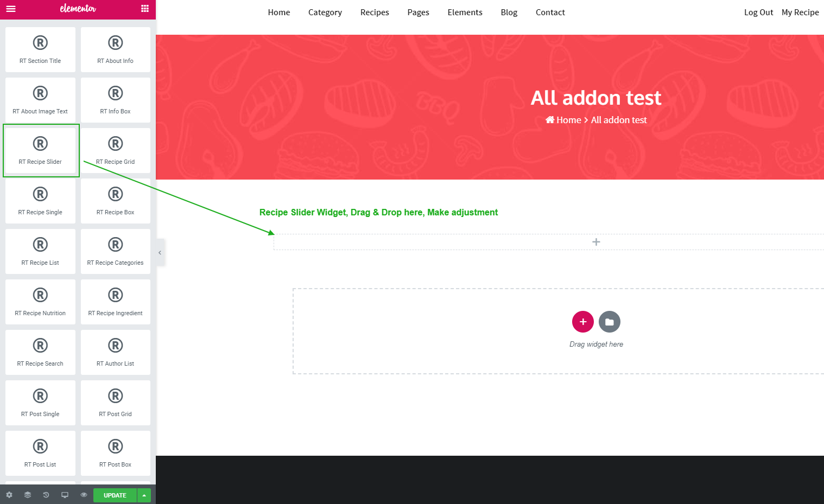
Task: Click the Log Out link
Action: click(759, 12)
